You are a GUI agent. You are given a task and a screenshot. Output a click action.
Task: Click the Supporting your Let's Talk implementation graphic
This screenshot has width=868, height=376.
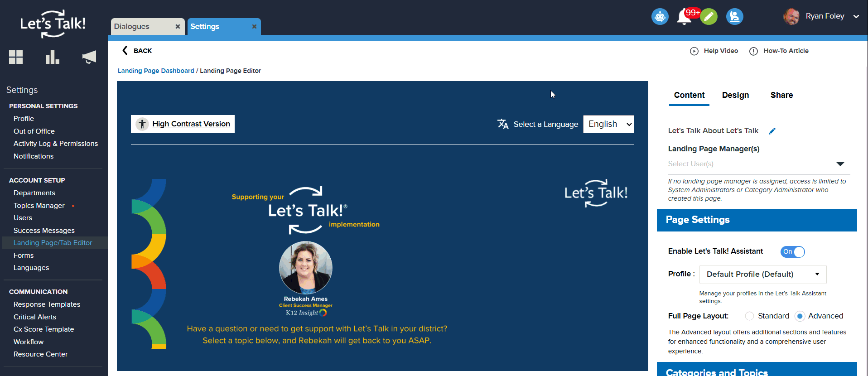(x=306, y=210)
